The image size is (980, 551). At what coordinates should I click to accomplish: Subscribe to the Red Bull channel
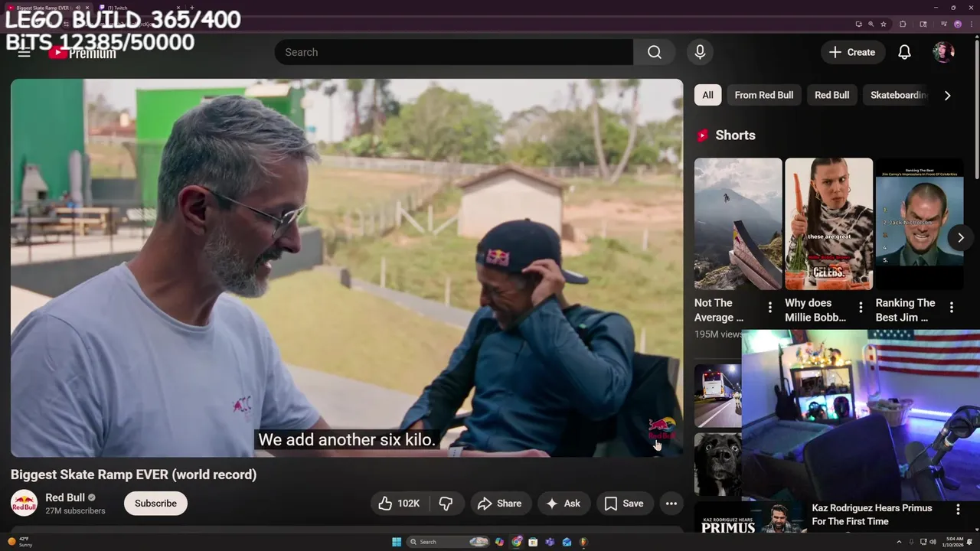click(155, 504)
